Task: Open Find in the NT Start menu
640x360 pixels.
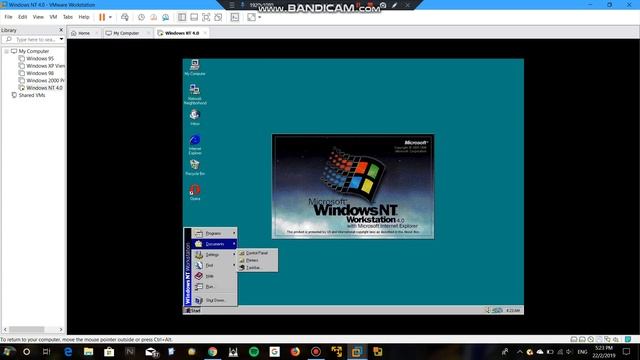Action: [214, 265]
